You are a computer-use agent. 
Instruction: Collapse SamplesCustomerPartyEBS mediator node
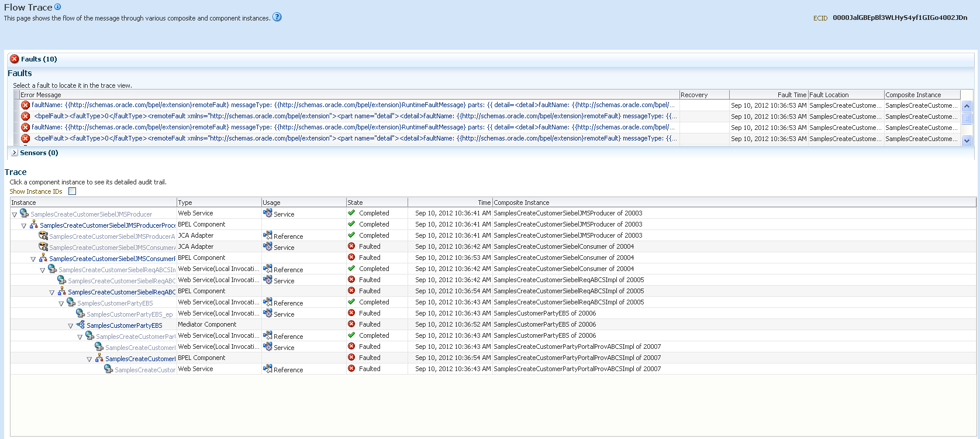tap(71, 326)
